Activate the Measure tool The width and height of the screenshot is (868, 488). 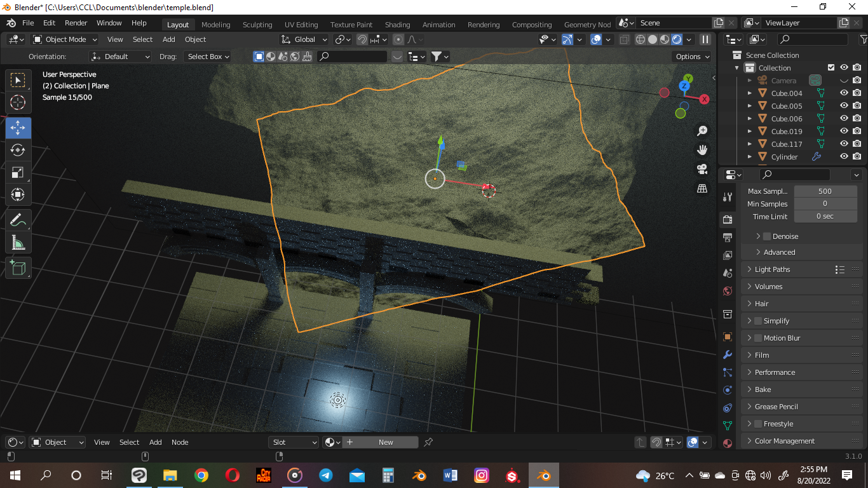pos(18,242)
